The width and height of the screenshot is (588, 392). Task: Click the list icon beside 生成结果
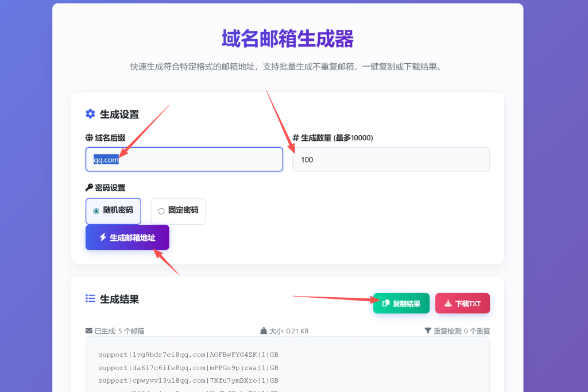tap(90, 298)
